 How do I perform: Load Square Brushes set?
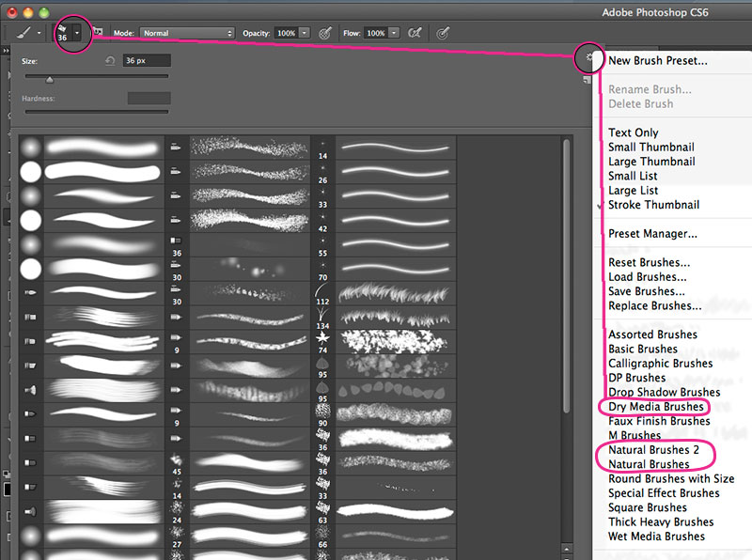pos(648,507)
